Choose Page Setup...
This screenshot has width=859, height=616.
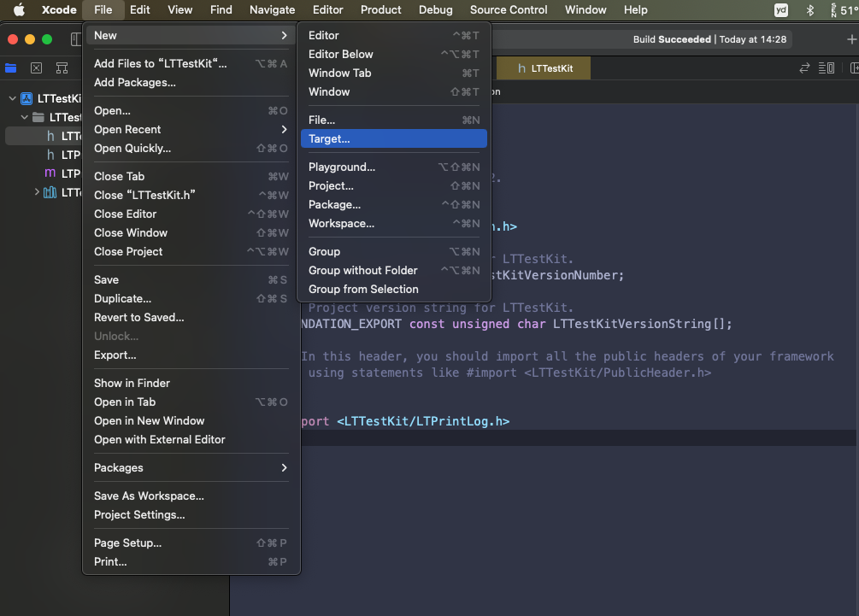pos(191,543)
